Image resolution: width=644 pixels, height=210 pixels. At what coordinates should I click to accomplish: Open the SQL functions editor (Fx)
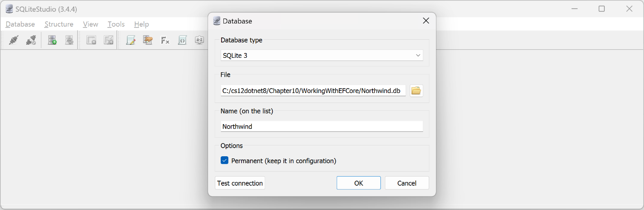165,40
